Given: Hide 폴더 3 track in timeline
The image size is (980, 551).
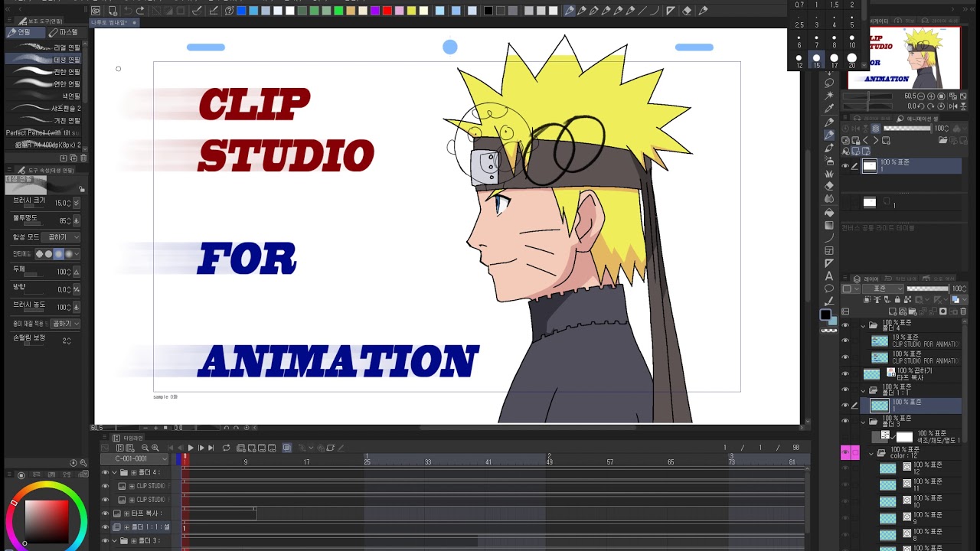Looking at the screenshot, I should (x=106, y=541).
